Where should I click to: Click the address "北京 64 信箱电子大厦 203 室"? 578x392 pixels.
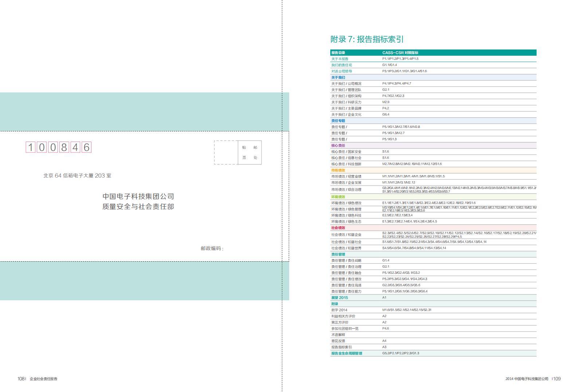[x=77, y=175]
